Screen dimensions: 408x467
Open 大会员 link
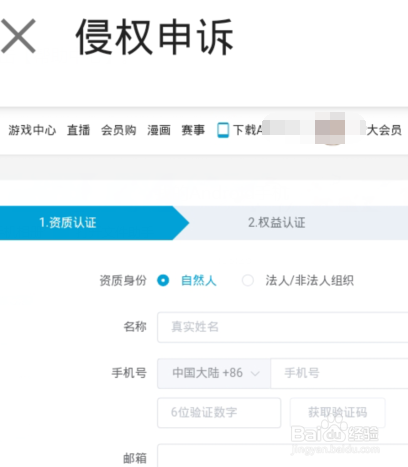click(x=384, y=130)
